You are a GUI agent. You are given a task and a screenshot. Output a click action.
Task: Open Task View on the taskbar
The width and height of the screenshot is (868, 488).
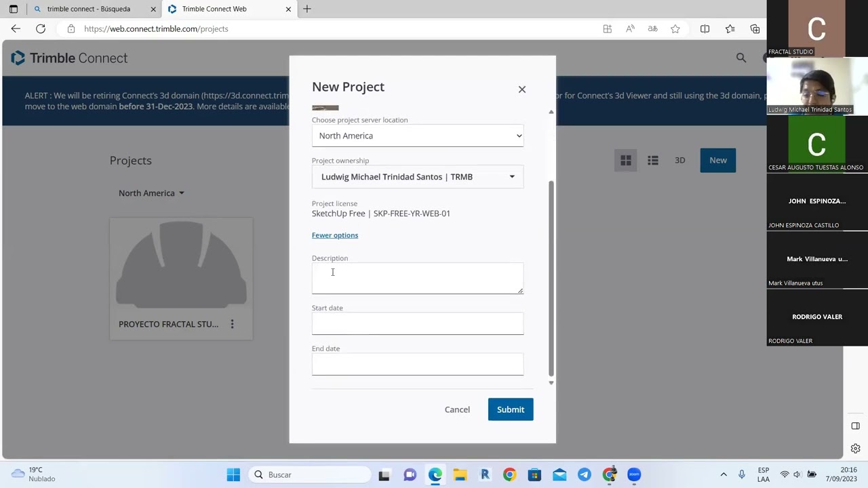tap(384, 474)
